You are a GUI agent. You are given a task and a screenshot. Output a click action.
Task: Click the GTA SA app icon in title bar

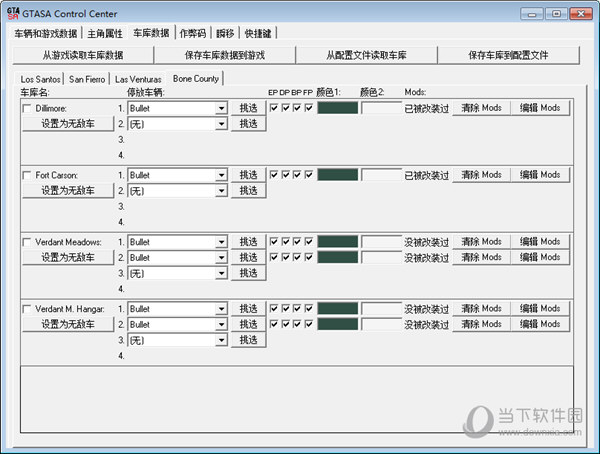point(13,13)
